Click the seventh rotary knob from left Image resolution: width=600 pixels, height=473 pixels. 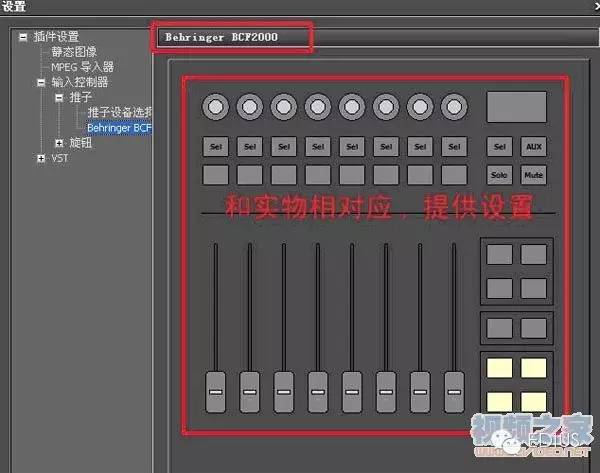pos(420,107)
